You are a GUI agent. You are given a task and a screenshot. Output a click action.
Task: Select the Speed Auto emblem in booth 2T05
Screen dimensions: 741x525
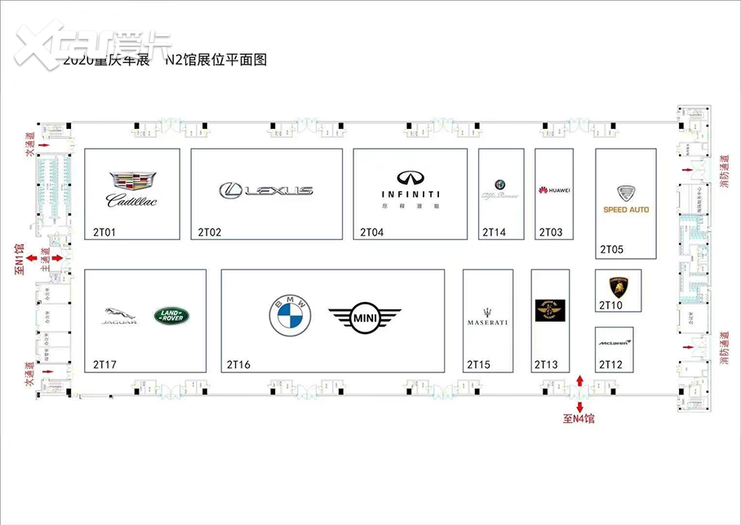tap(626, 192)
